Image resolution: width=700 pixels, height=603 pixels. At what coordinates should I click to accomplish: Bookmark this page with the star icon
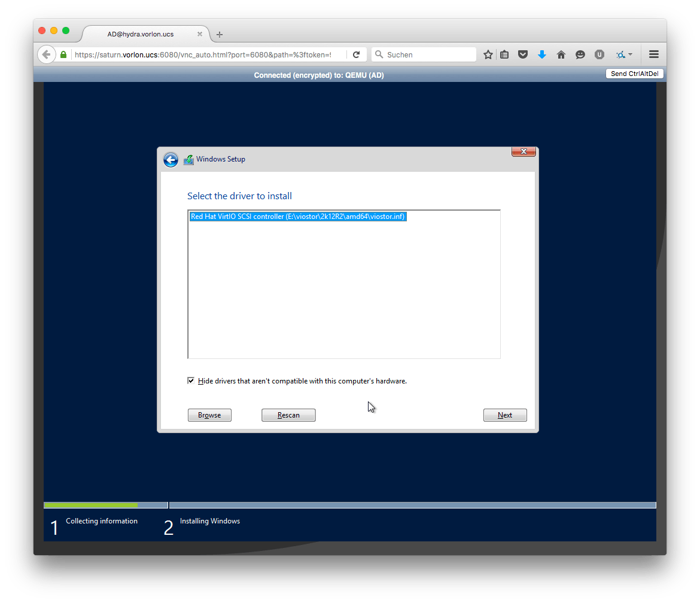click(x=488, y=54)
